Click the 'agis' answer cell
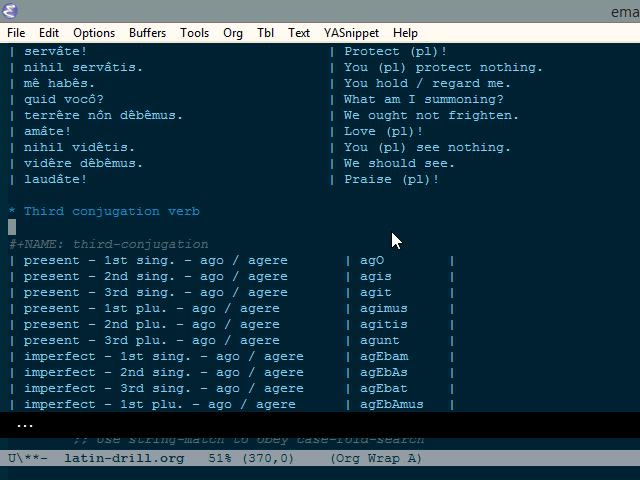640x480 pixels. [x=376, y=276]
